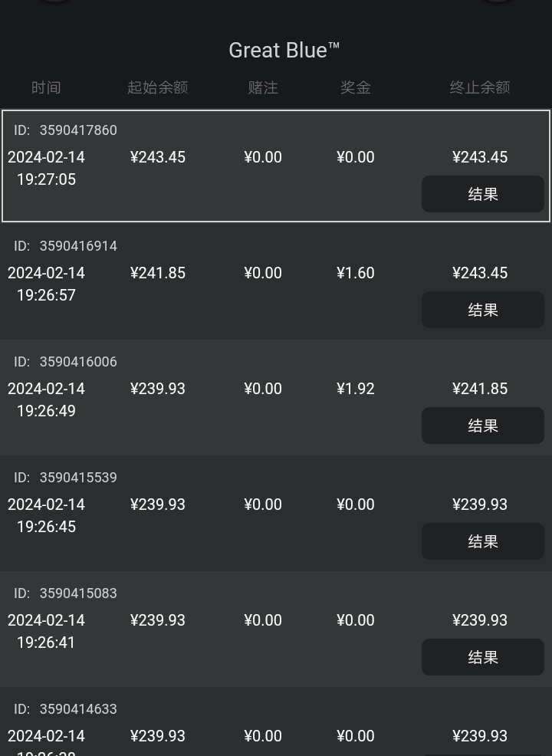Show 结果 for record ID 3590415539
This screenshot has width=552, height=756.
[x=482, y=541]
